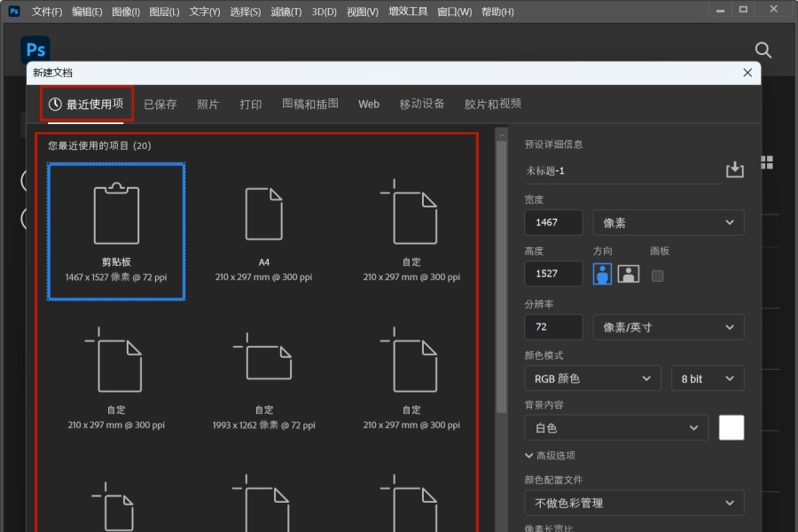This screenshot has width=798, height=532.
Task: Open 增效工具 menu
Action: click(x=408, y=12)
